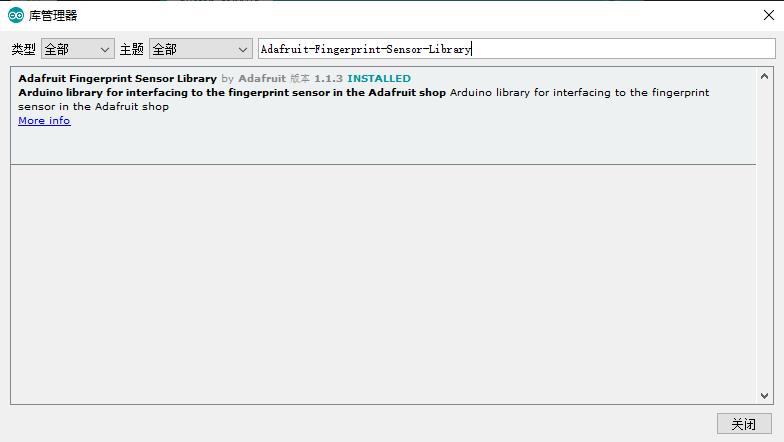Open the 主题 combo box
784x442 pixels.
(200, 49)
